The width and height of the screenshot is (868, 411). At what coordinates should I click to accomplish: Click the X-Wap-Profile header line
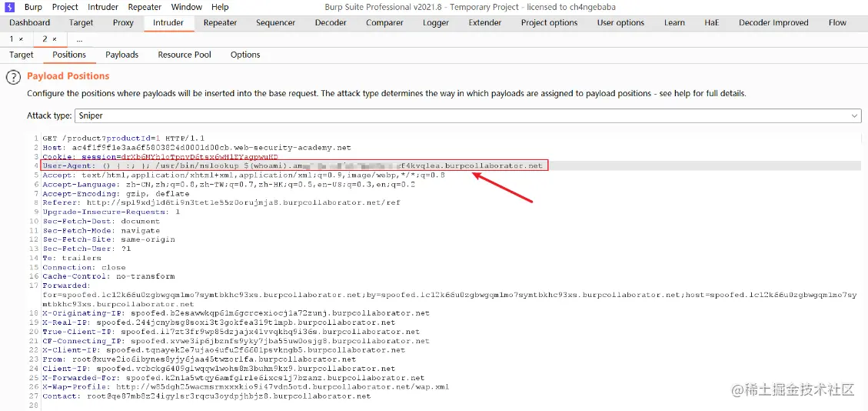[246, 386]
